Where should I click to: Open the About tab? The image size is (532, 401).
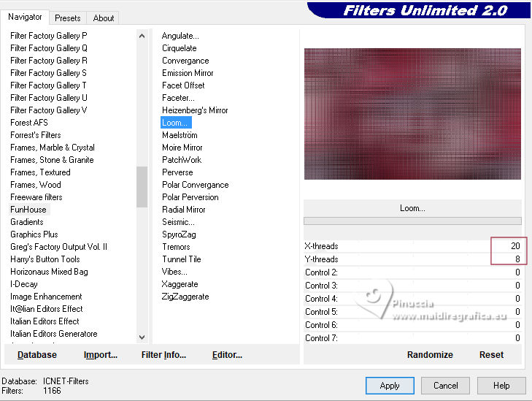[x=103, y=18]
